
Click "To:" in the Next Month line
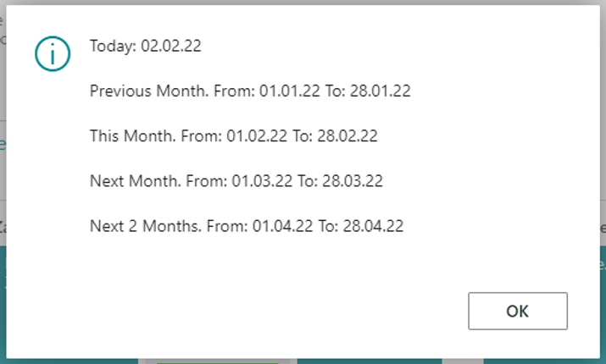tap(308, 180)
